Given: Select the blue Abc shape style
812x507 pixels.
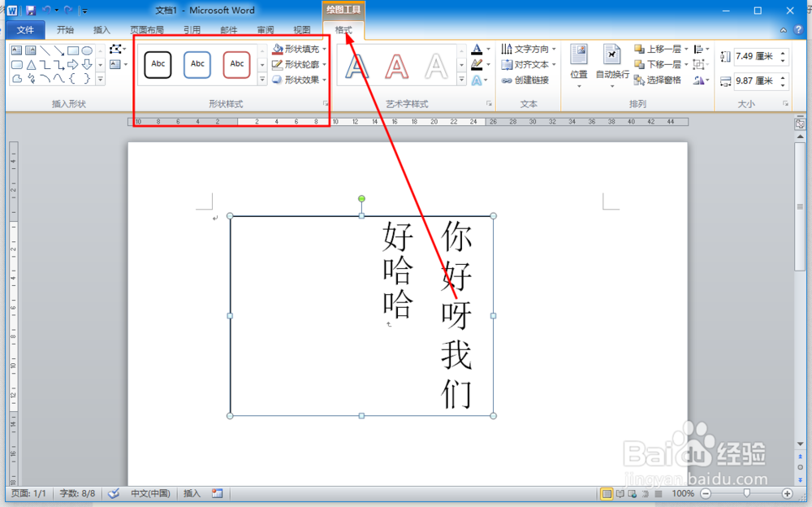Looking at the screenshot, I should point(197,64).
